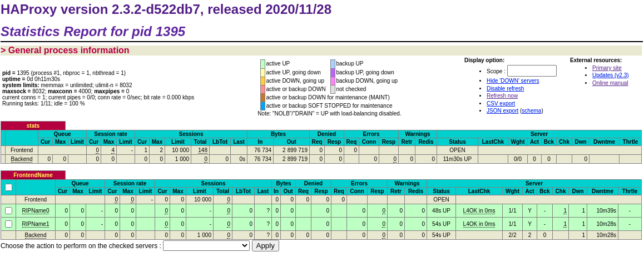Open the Online manual link
The width and height of the screenshot is (644, 257).
[x=610, y=83]
